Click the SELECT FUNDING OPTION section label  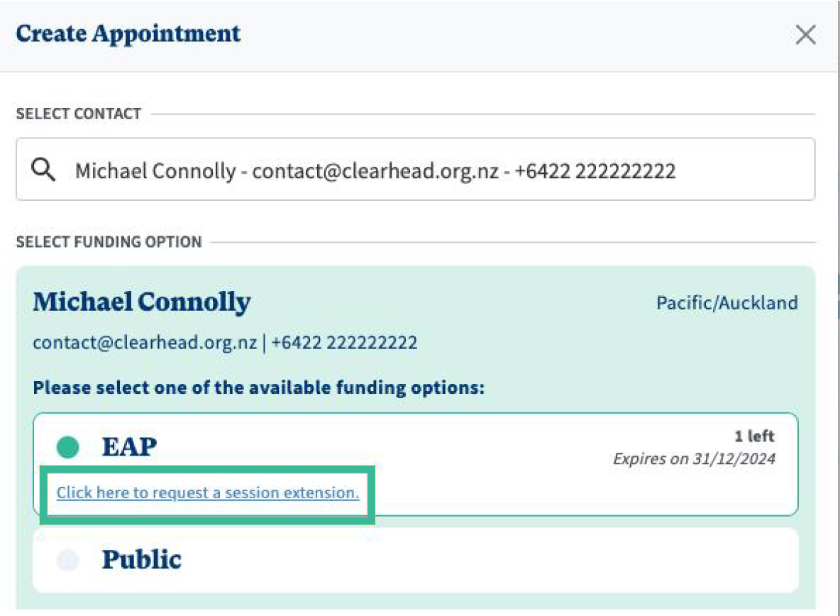[x=109, y=242]
